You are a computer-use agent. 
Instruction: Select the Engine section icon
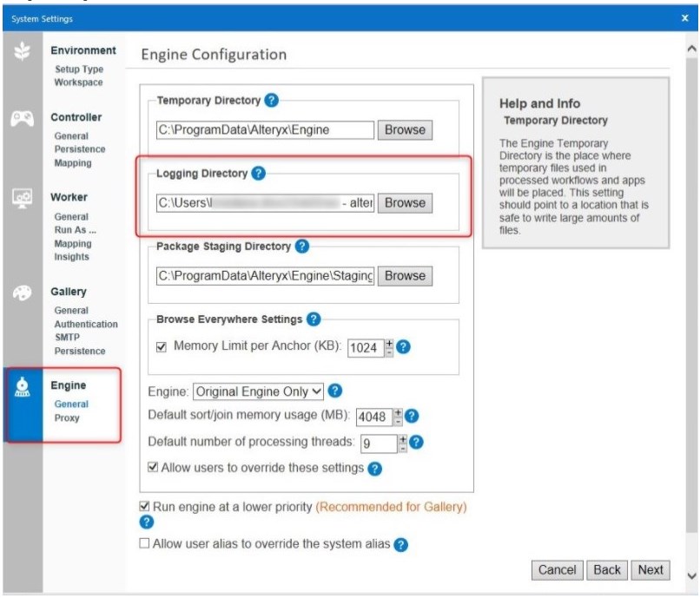point(24,389)
